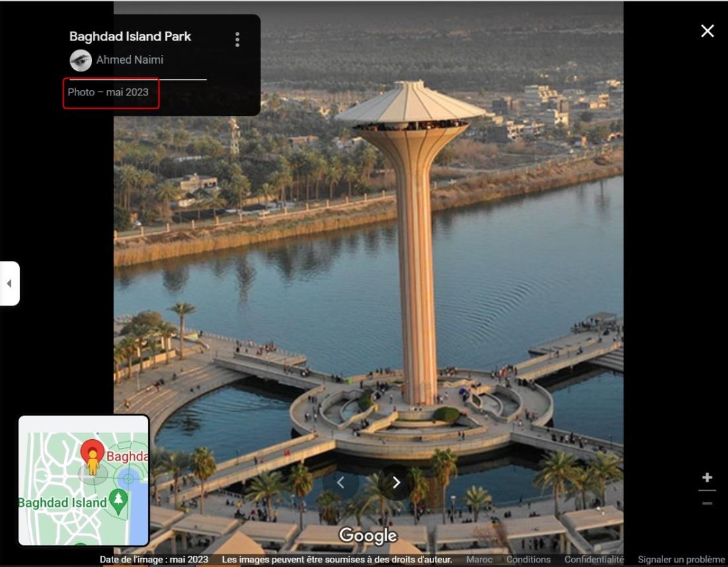Click the Photo – mai 2023 date
The image size is (728, 567).
[108, 92]
